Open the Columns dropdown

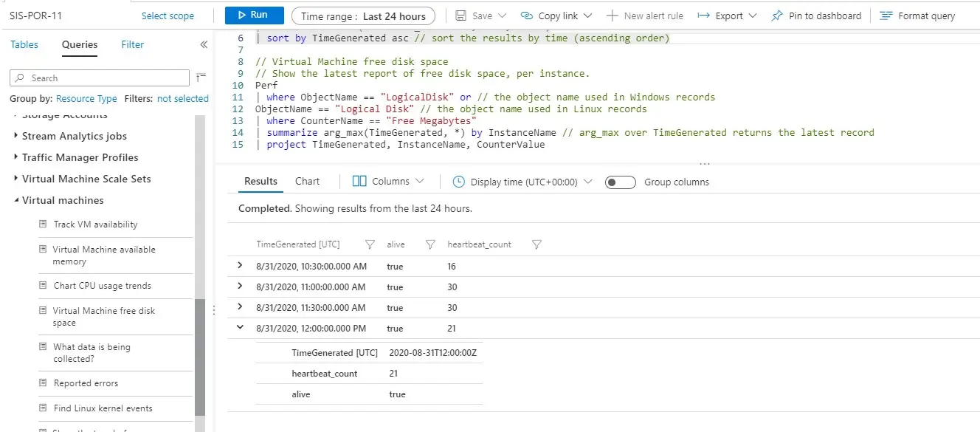click(388, 182)
